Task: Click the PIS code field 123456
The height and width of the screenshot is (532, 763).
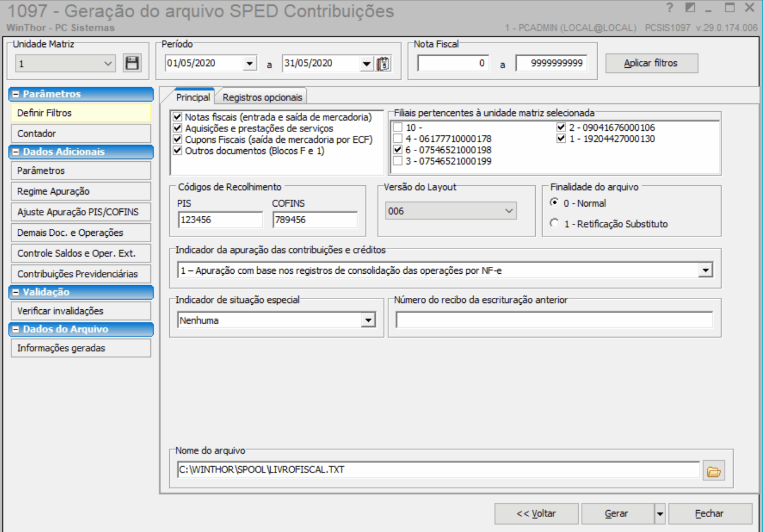Action: (220, 220)
